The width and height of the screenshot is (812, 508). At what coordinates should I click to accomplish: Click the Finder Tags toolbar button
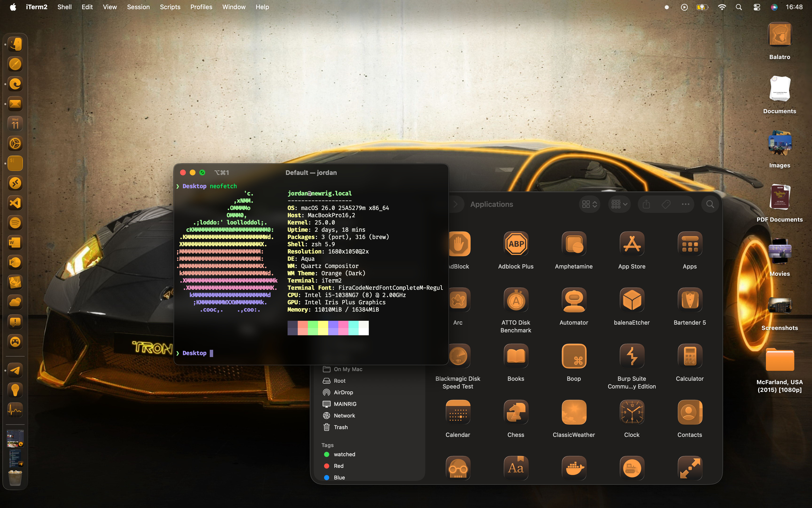(666, 204)
